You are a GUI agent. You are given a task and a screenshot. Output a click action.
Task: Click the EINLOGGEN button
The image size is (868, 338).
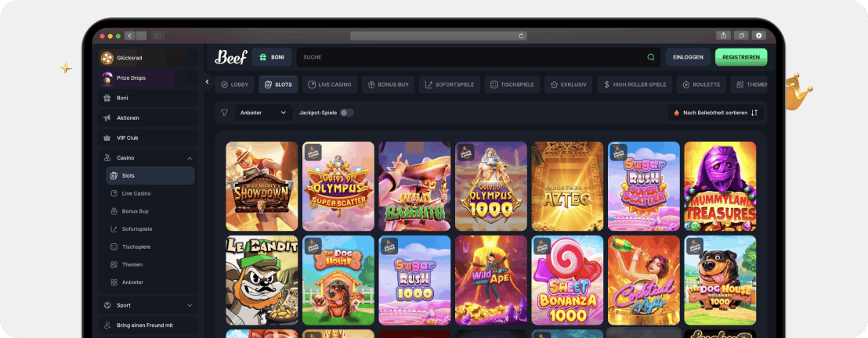click(688, 57)
